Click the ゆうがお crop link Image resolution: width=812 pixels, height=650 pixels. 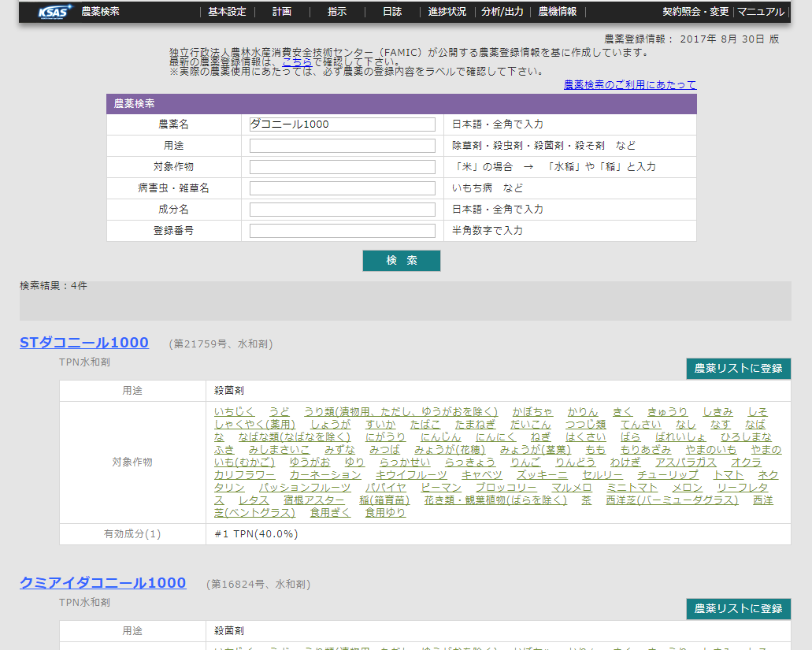(x=310, y=462)
